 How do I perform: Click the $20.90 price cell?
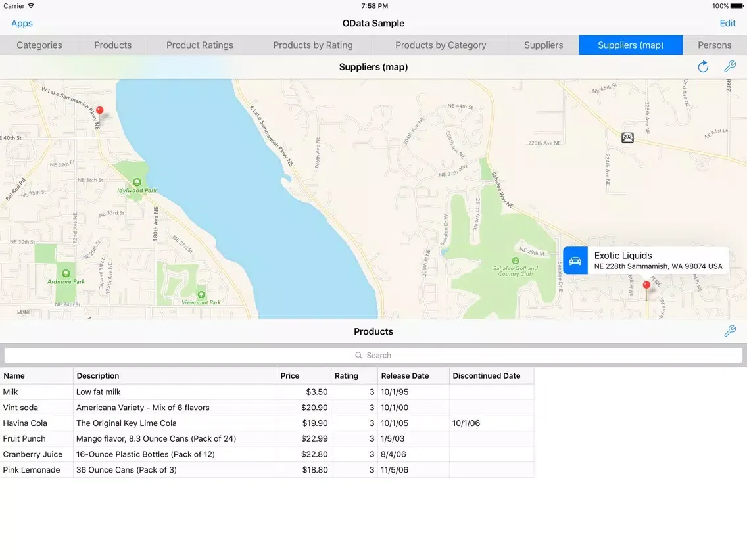pos(304,408)
